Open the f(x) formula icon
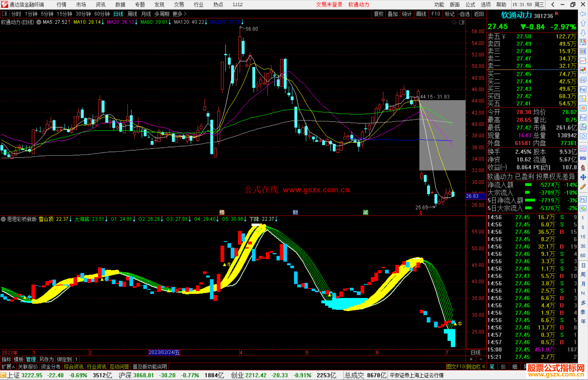Screen dimensions: 588x380 tap(583, 127)
